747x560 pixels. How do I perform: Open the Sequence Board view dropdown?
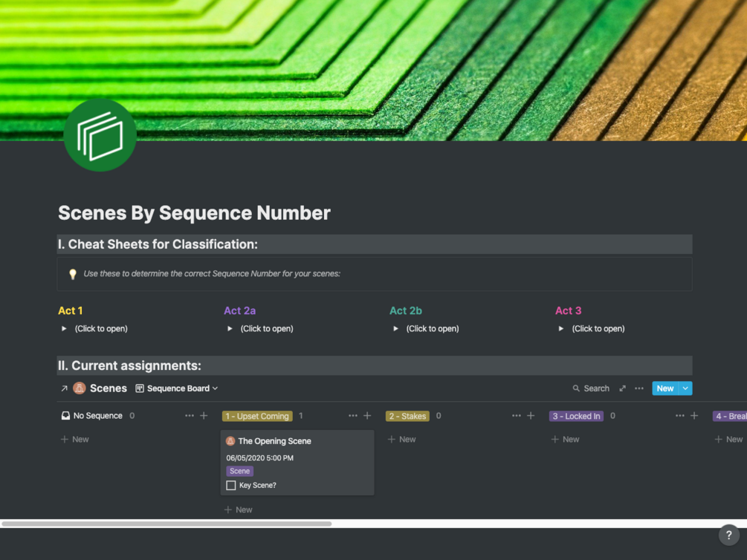[x=177, y=388]
